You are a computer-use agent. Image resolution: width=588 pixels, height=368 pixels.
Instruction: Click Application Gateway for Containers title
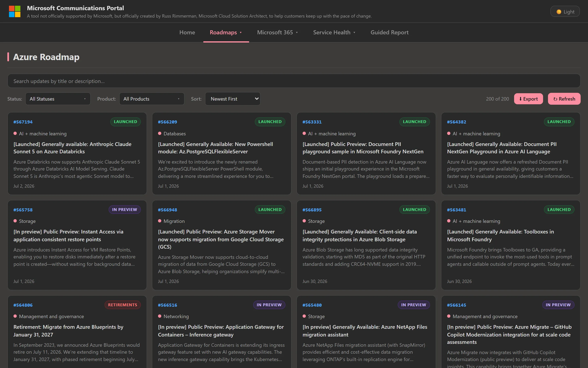click(221, 331)
